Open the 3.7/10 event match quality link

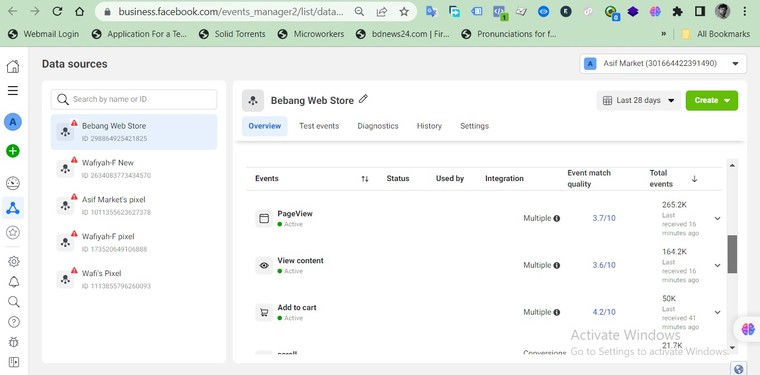(x=604, y=219)
